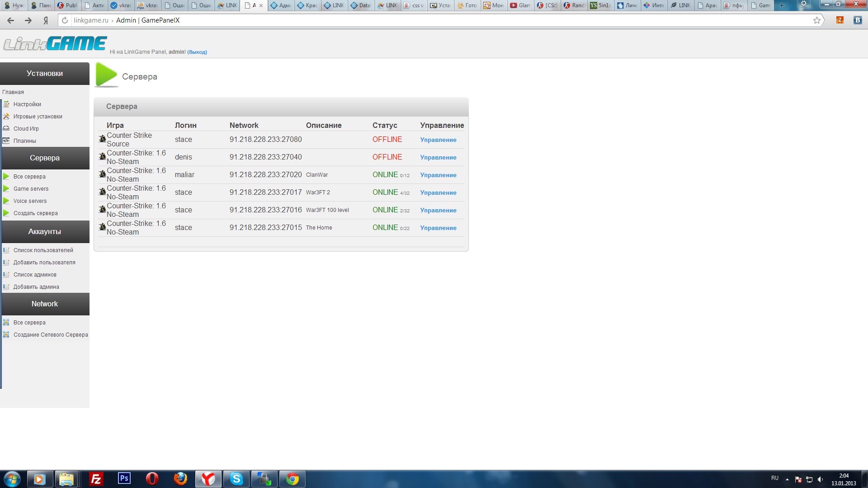Screen dimensions: 868x488
Task: Open Управление for the ClanWar server
Action: coord(438,175)
